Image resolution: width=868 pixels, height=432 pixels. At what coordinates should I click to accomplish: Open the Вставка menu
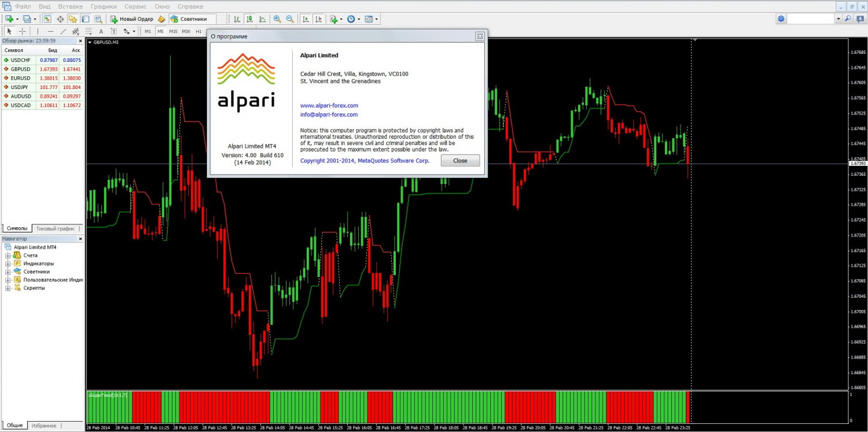[x=70, y=6]
